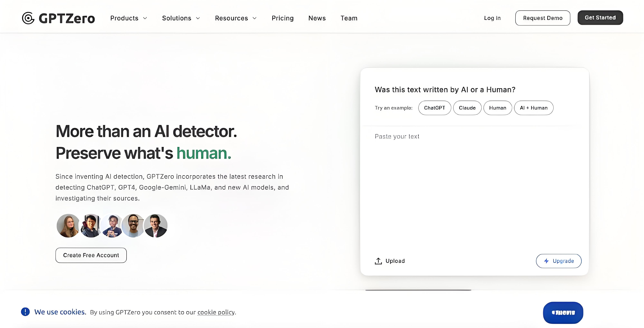
Task: Click the lightning bolt Upgrade icon
Action: pos(546,261)
